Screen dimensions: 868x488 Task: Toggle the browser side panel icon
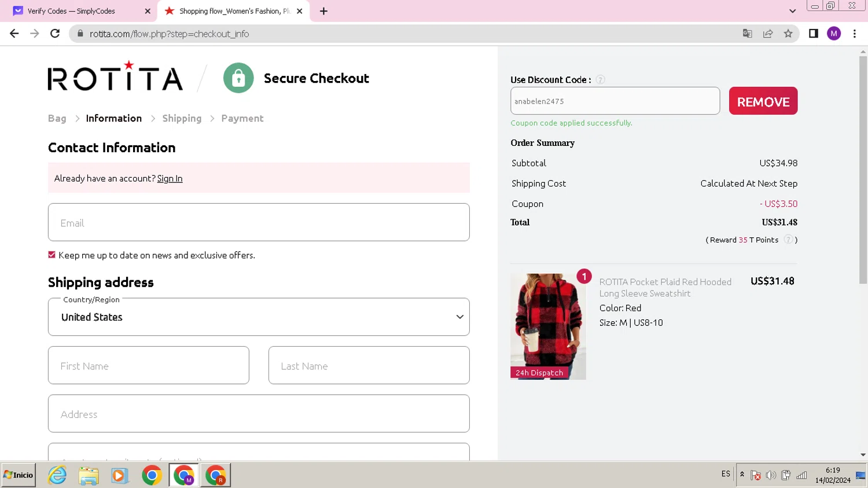(814, 34)
